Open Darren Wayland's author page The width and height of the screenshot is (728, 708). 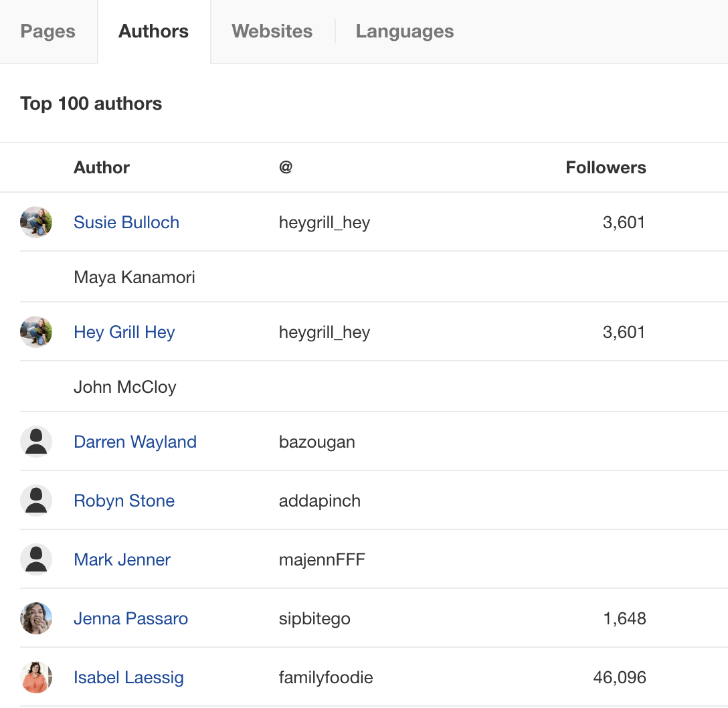pos(135,441)
